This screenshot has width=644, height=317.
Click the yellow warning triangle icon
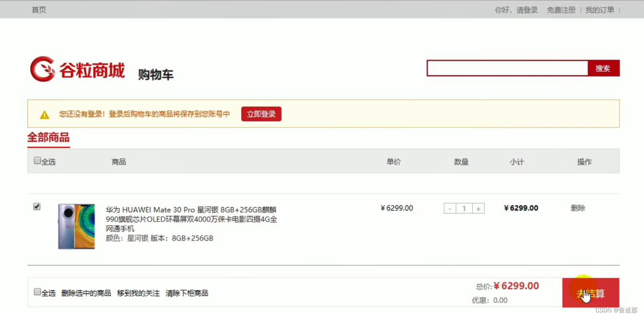tap(44, 115)
